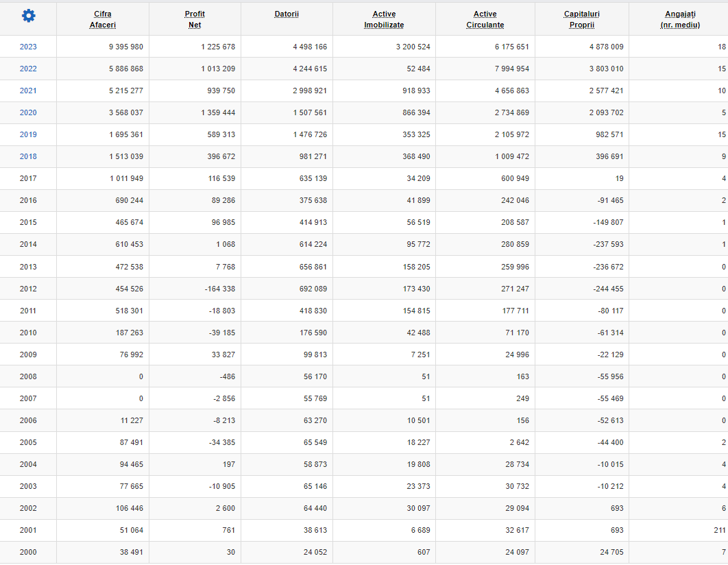Screen dimensions: 728x565
Task: Select the 692 089 debts cell
Action: [x=287, y=289]
